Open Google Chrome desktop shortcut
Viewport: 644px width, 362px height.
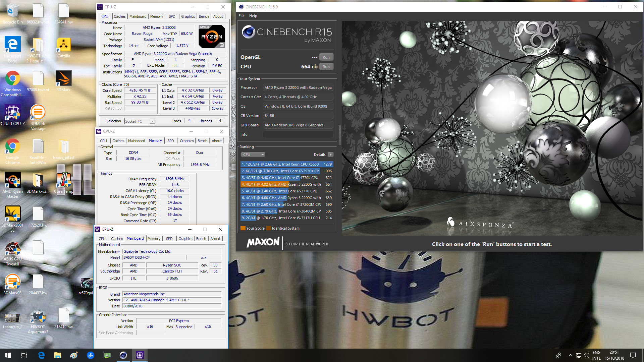coord(12,151)
